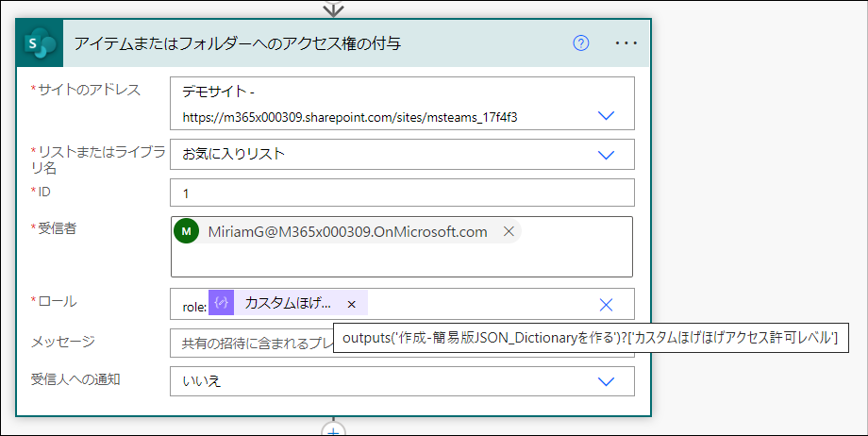868x436 pixels.
Task: Expand the notify recipients dropdown (いいえ)
Action: coord(606,381)
